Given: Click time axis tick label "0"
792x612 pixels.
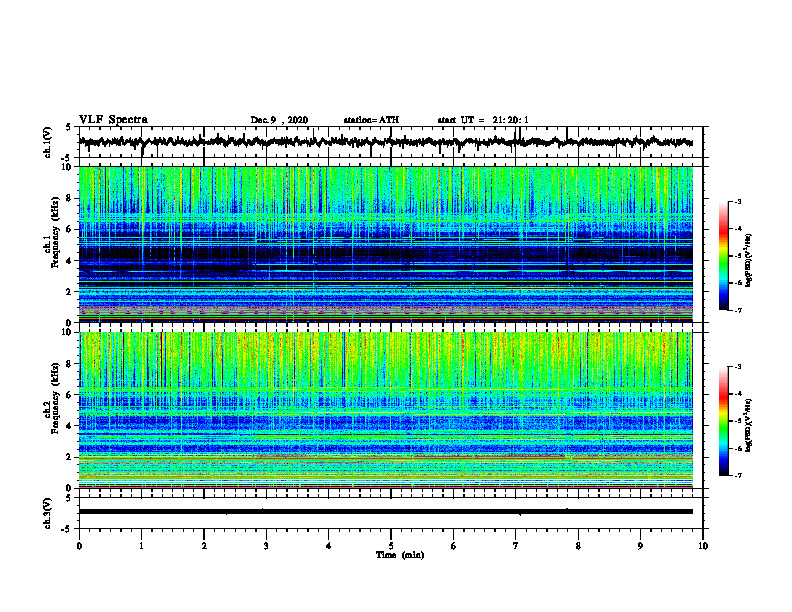Looking at the screenshot, I should pos(79,546).
